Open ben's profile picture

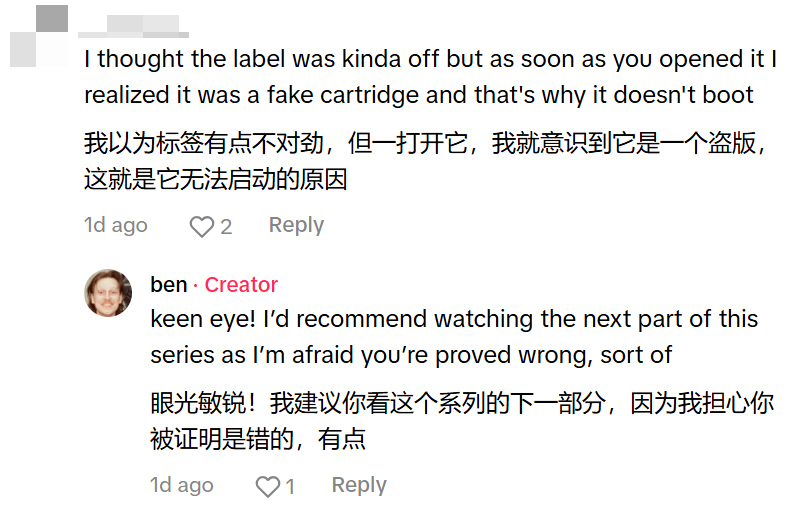[x=109, y=293]
